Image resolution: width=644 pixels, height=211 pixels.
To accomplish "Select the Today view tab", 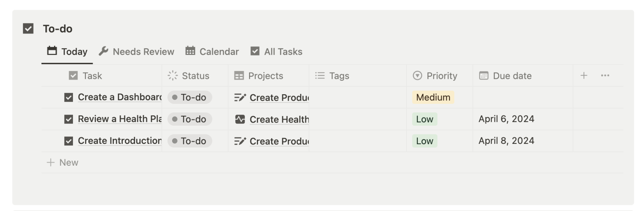I will tap(67, 52).
